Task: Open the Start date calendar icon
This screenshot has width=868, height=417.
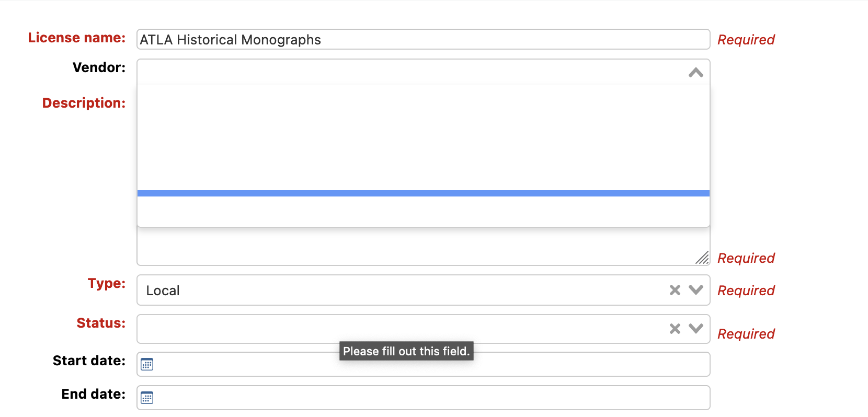Action: point(147,364)
